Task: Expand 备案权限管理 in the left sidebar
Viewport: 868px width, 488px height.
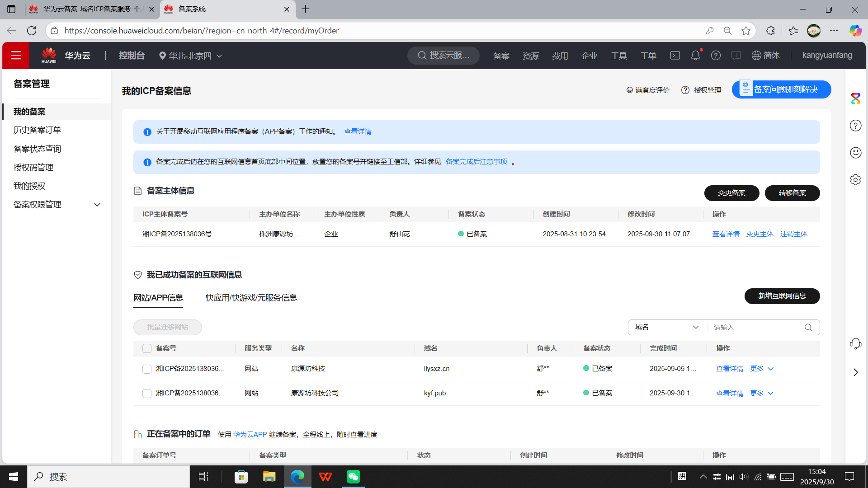Action: [57, 205]
